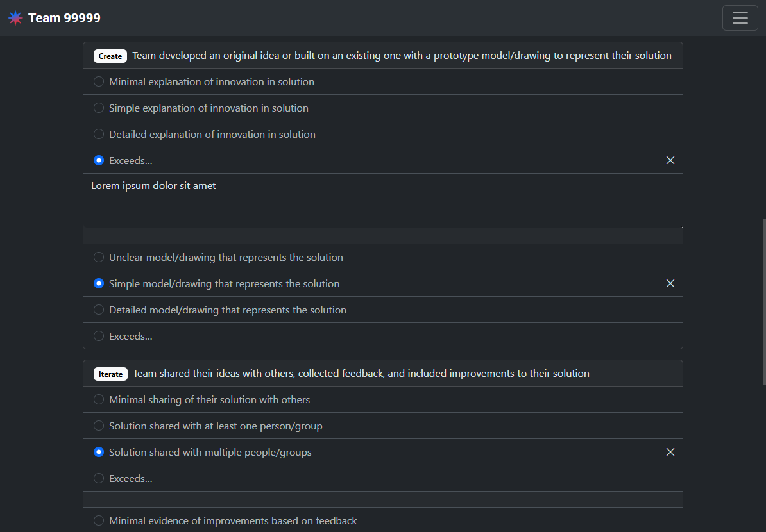Clear the "Simple model/drawing" selection with X
The height and width of the screenshot is (532, 766).
click(670, 283)
